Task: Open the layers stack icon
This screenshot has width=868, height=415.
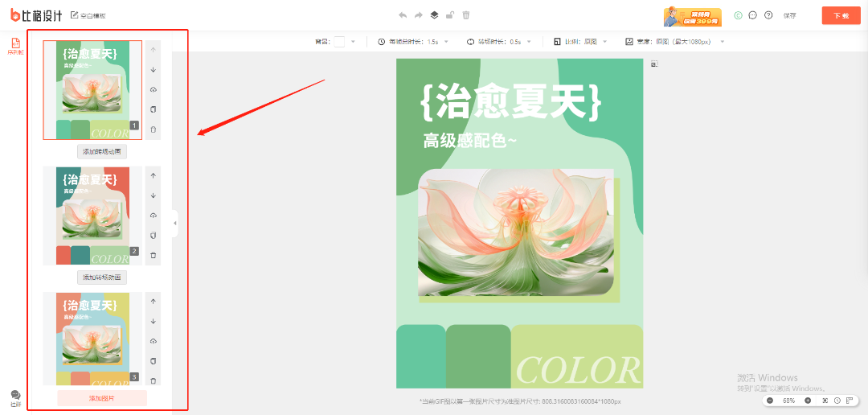Action: click(434, 15)
